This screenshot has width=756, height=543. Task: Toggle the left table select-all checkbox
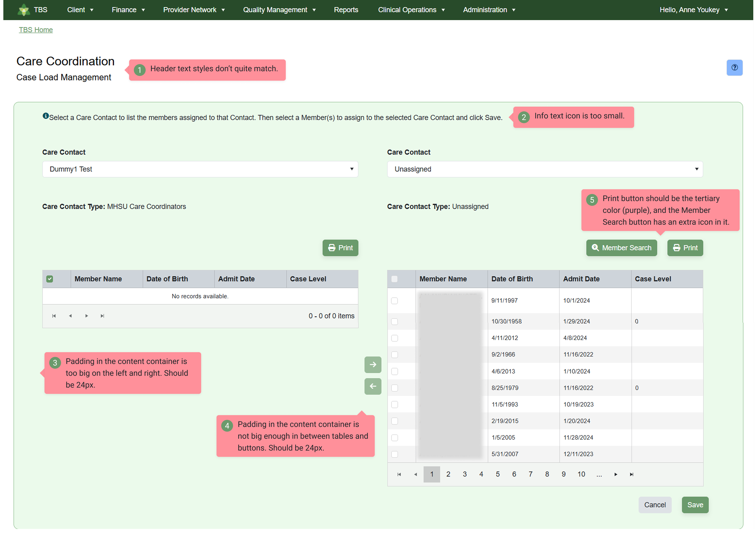coord(50,279)
